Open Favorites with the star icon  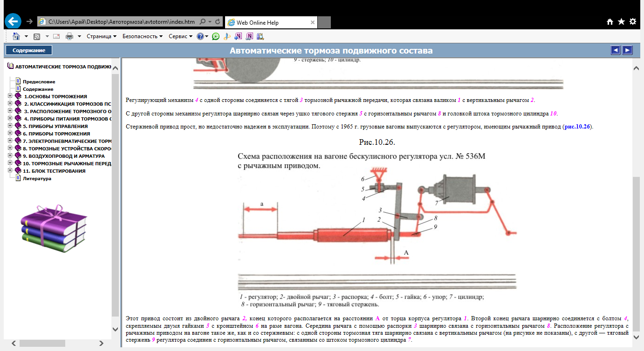click(x=621, y=22)
